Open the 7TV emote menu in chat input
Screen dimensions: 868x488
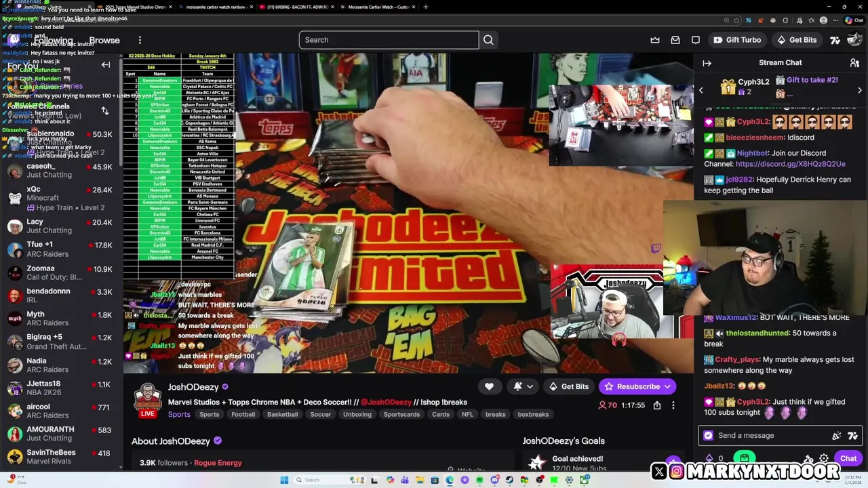coord(853,436)
